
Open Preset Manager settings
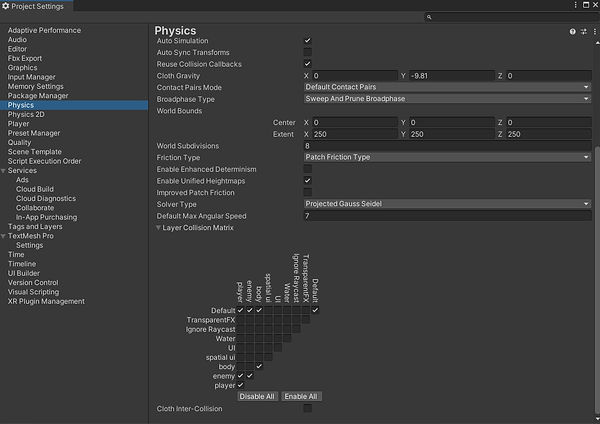coord(34,133)
